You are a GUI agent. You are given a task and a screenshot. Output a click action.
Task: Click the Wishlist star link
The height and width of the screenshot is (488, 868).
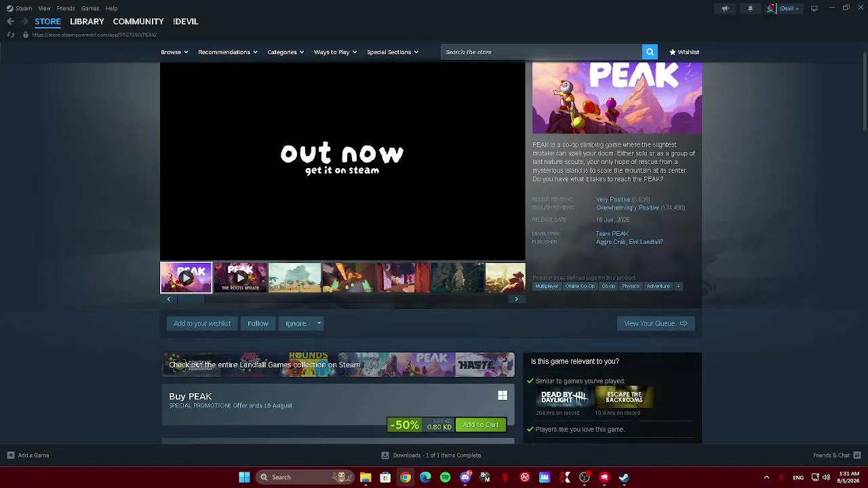(684, 52)
